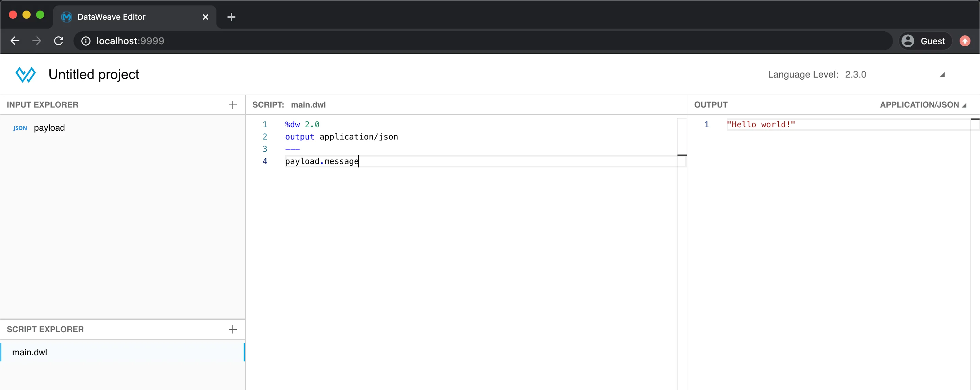Click the DataWeave logo icon
Screen dimensions: 980x390
[26, 75]
